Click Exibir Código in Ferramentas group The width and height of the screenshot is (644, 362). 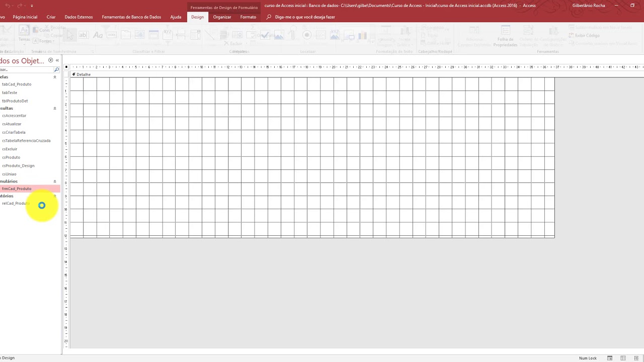click(x=584, y=36)
